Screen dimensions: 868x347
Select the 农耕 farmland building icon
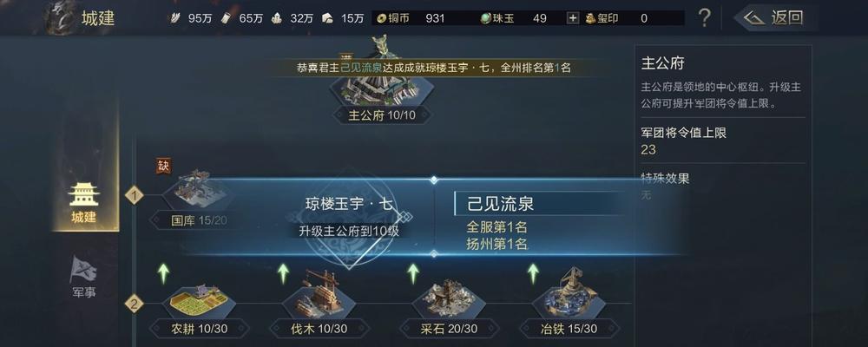[199, 301]
